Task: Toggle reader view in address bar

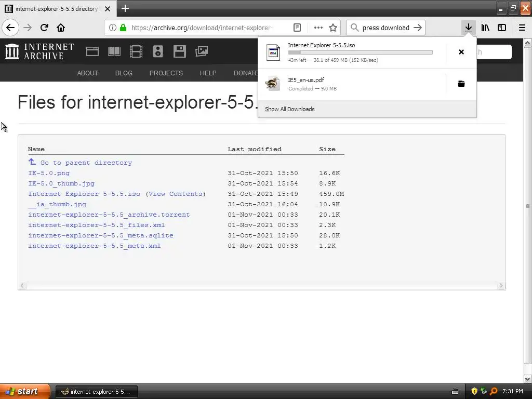Action: [297, 28]
